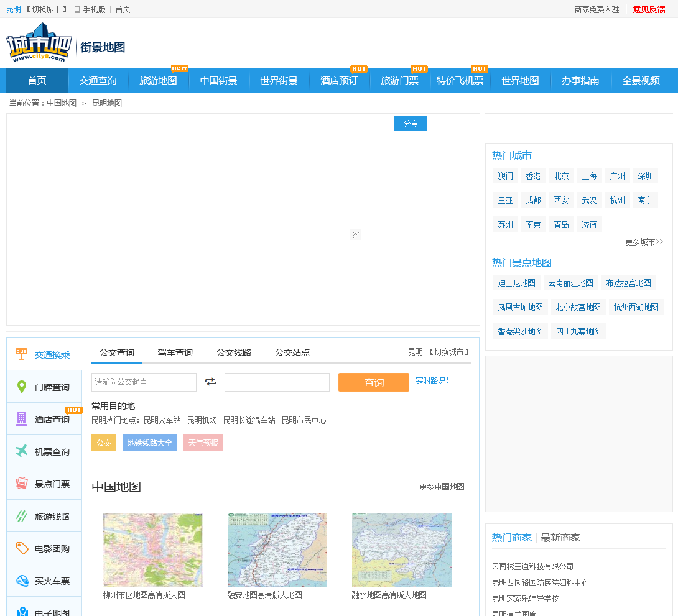Swap start and destination with arrows icon
Screen dimensions: 678x616
[x=210, y=382]
